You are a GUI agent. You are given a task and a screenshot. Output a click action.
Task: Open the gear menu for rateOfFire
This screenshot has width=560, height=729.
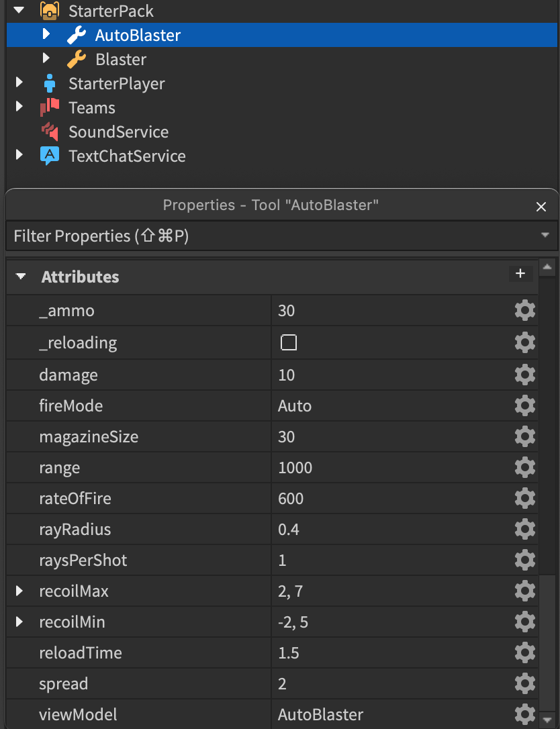click(524, 498)
